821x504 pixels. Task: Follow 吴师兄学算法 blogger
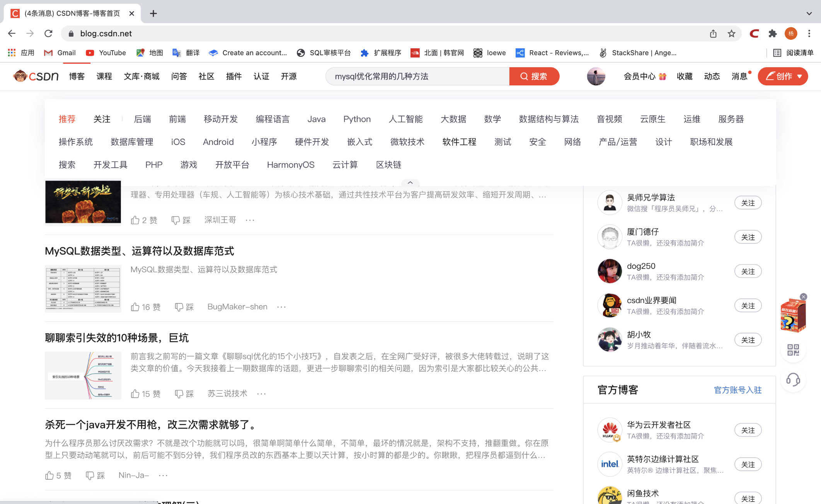(x=748, y=203)
